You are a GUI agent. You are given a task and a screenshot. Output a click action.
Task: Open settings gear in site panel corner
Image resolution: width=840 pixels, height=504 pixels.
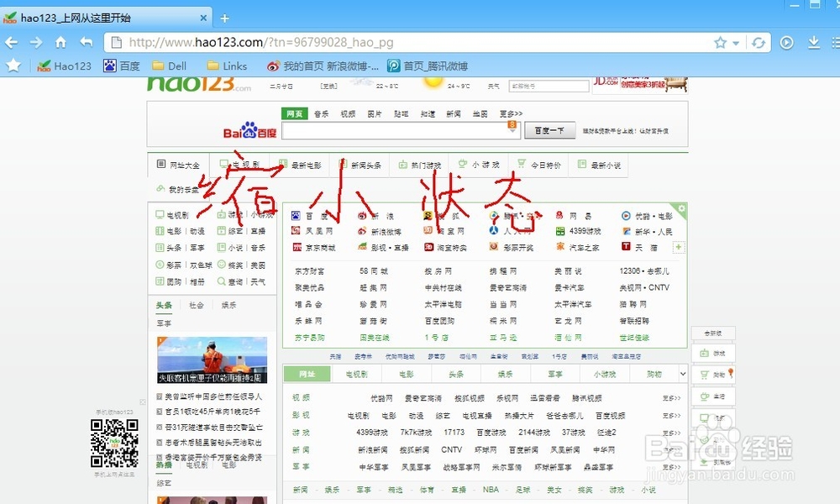pos(681,209)
